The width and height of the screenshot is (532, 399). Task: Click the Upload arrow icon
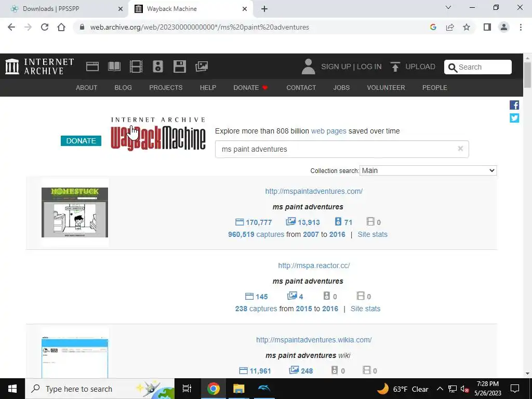click(395, 66)
